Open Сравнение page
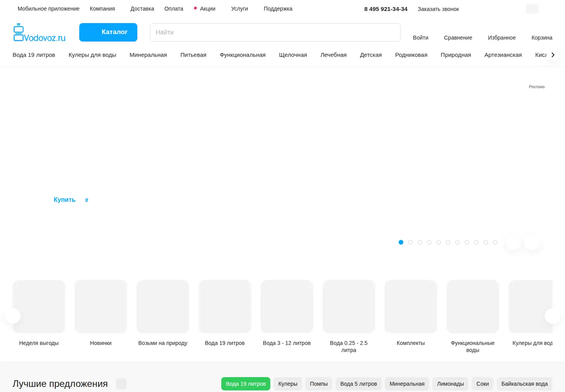The image size is (565, 392). pyautogui.click(x=458, y=38)
